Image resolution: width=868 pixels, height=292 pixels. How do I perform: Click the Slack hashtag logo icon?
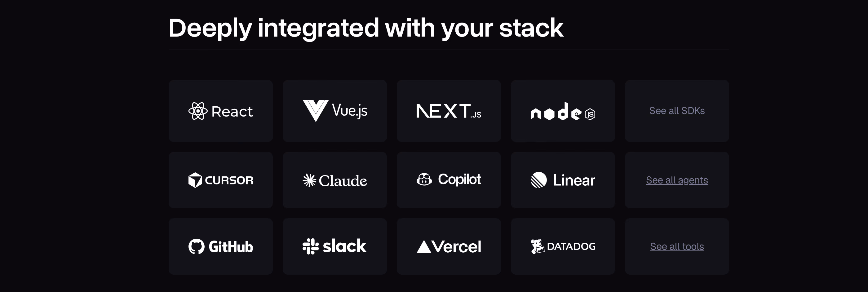(x=310, y=246)
